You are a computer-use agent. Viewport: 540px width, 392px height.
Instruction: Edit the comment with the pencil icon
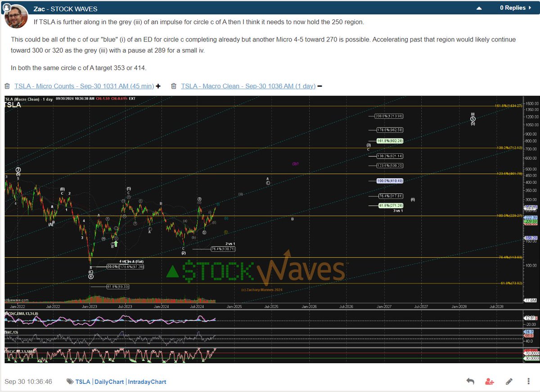pyautogui.click(x=508, y=381)
